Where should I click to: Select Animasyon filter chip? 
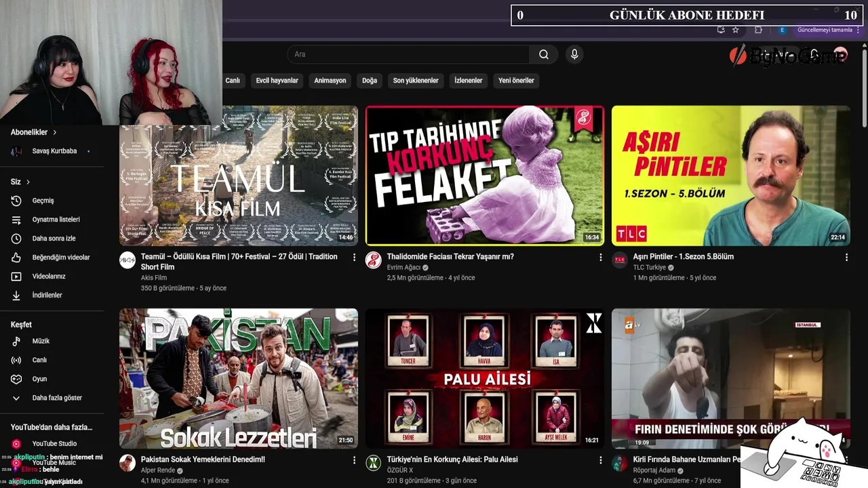click(x=330, y=81)
